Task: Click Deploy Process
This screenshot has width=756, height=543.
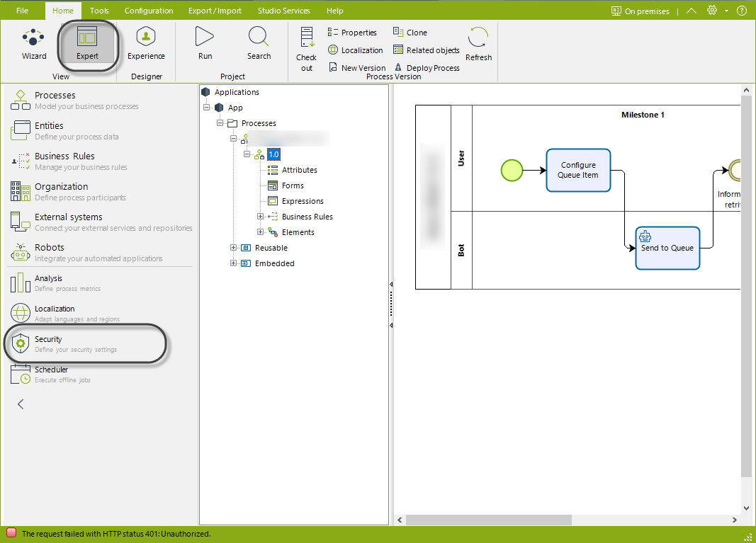Action: click(427, 67)
